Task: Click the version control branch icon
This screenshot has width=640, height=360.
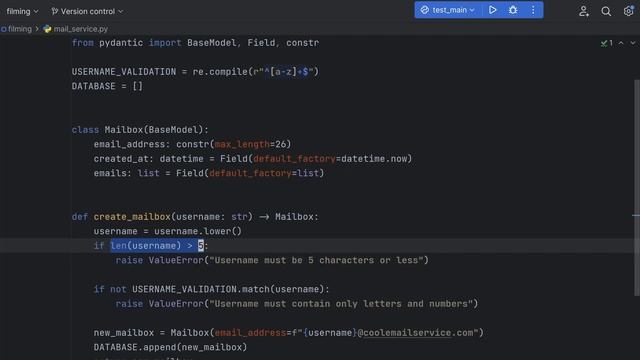Action: click(54, 11)
